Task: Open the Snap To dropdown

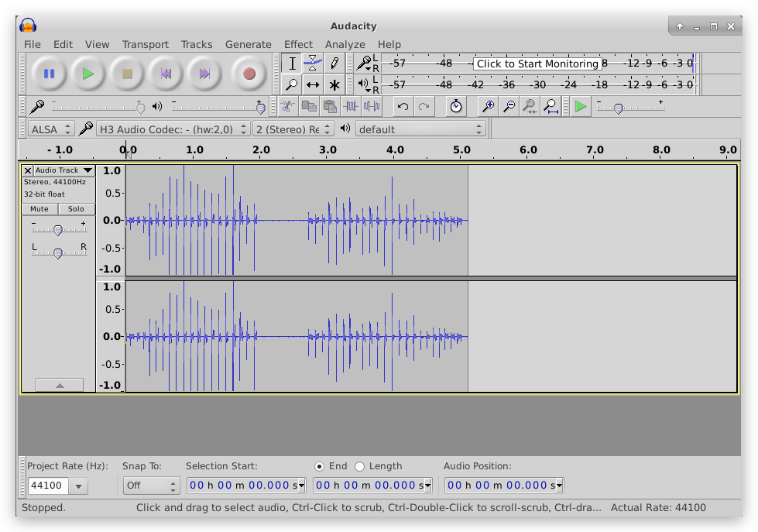Action: [151, 486]
